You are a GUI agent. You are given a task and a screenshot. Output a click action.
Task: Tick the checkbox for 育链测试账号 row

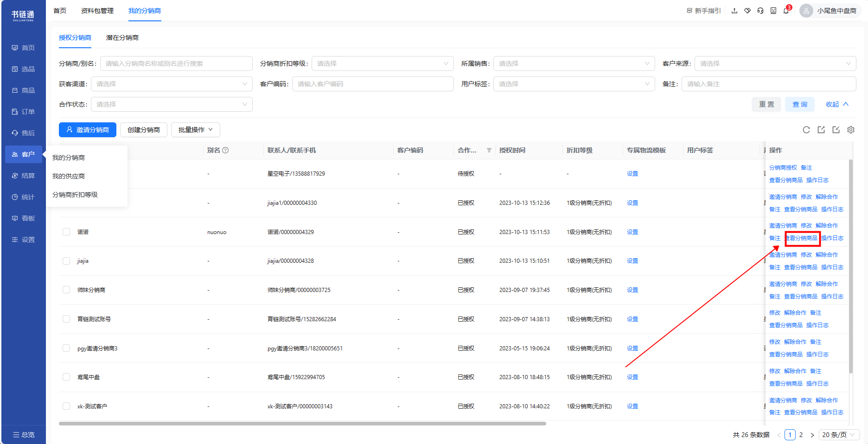[66, 319]
